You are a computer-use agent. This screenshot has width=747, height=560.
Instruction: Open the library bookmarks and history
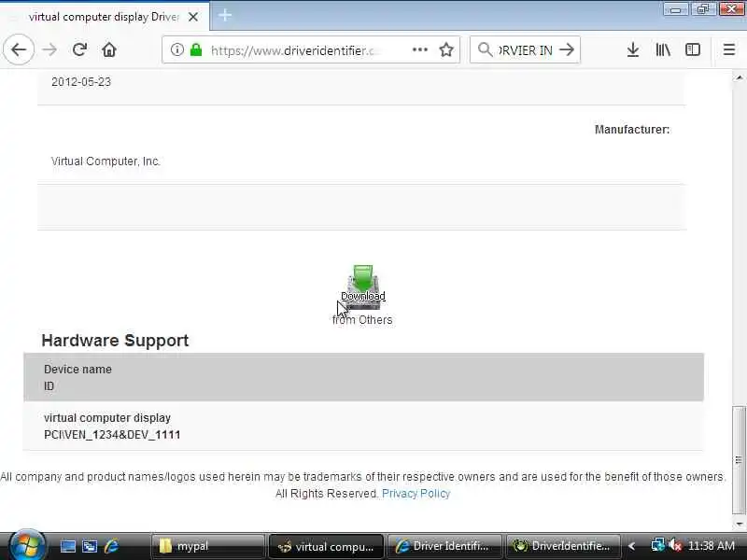tap(663, 49)
